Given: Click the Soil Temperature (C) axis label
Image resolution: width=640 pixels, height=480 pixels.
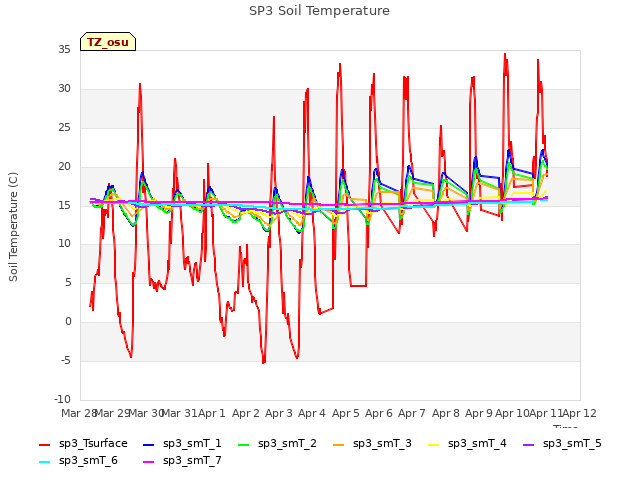Looking at the screenshot, I should pos(13,227).
